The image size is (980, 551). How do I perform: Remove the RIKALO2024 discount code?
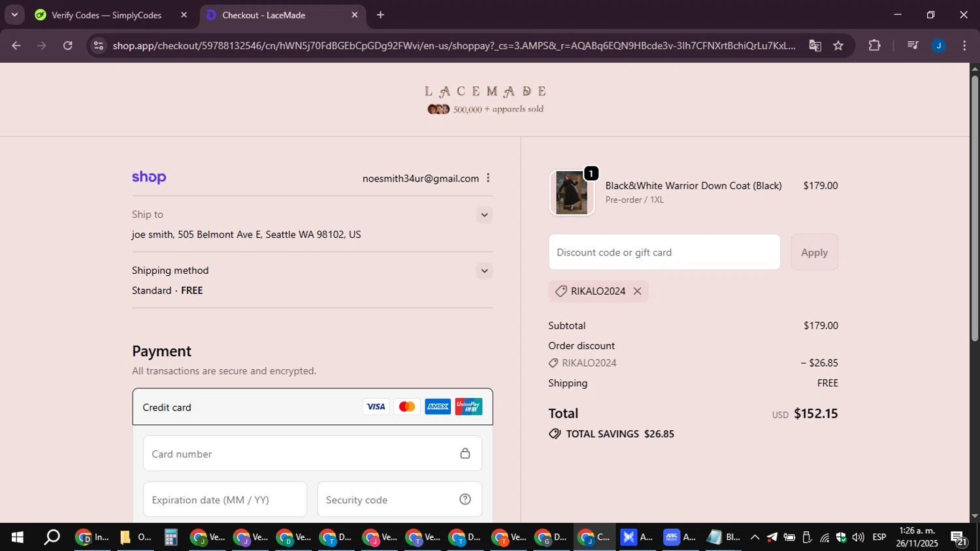click(x=637, y=292)
